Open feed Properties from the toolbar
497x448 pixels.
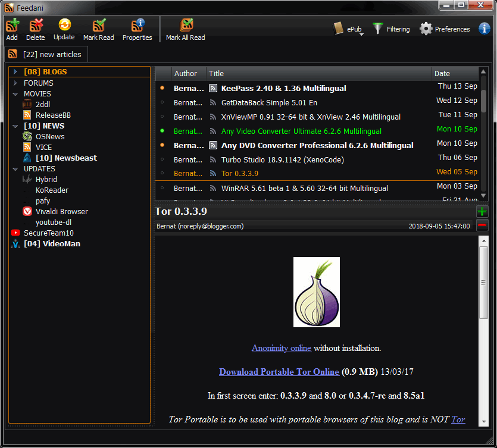[137, 26]
